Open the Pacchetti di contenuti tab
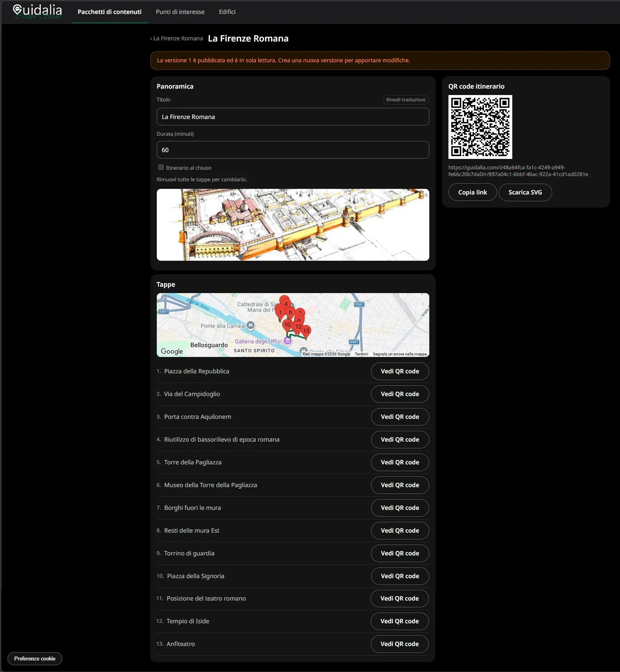The height and width of the screenshot is (672, 620). (110, 12)
